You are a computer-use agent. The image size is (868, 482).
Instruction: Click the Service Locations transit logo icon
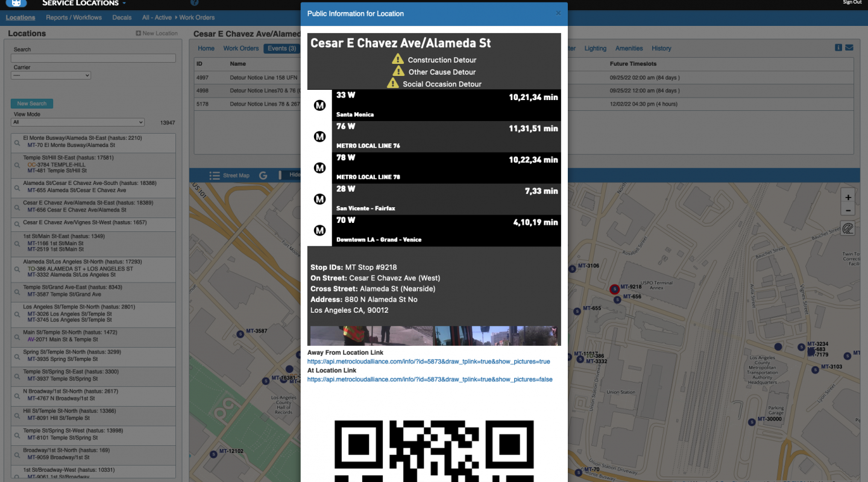point(16,3)
